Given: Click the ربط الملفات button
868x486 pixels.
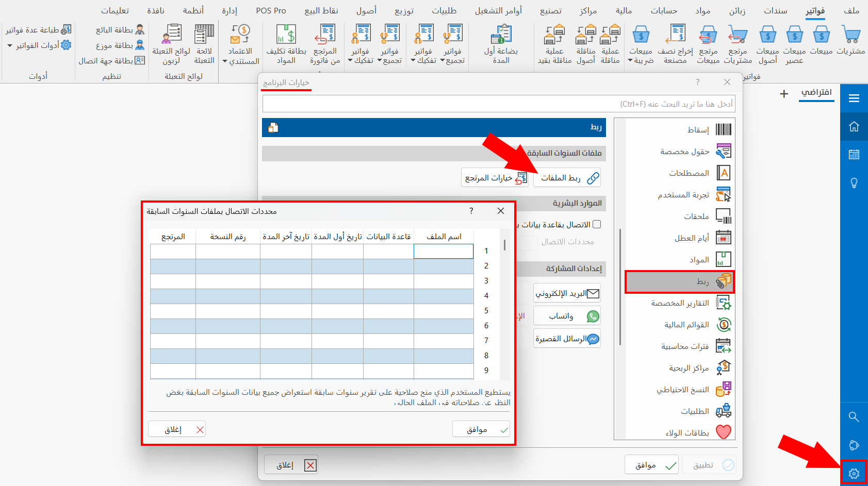Looking at the screenshot, I should tap(567, 177).
